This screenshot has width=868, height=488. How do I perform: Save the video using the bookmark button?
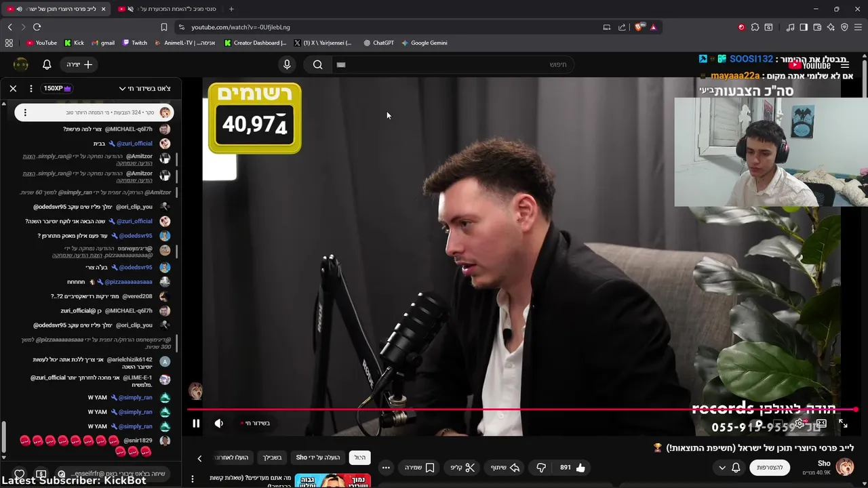coord(420,468)
